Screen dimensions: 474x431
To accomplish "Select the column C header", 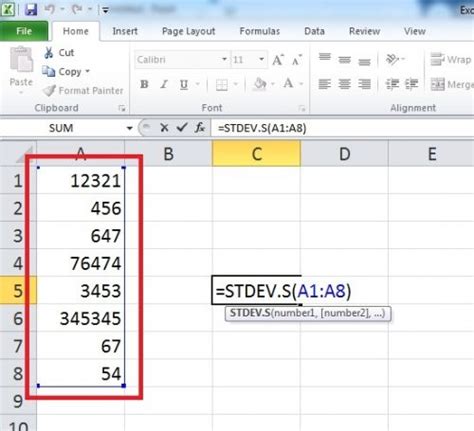I will pos(256,153).
